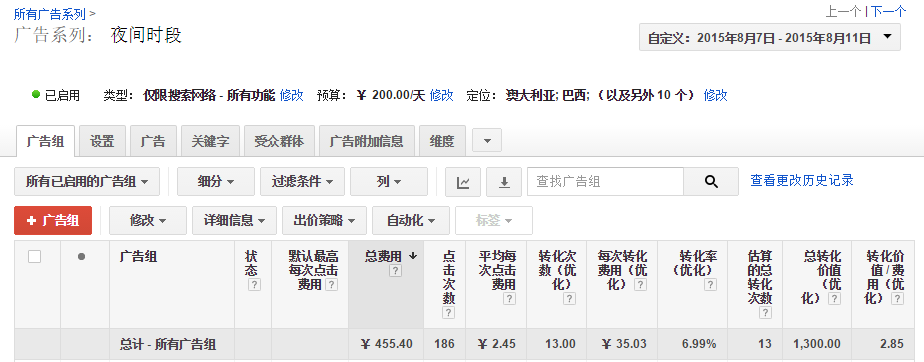Sort by 广告组 column header
924x362 pixels.
tap(138, 256)
